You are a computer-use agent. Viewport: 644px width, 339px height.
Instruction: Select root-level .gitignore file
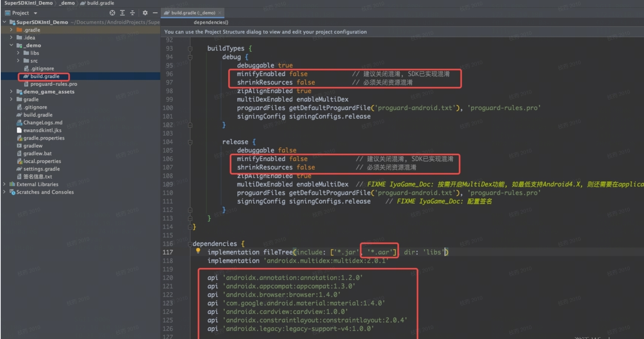click(32, 107)
